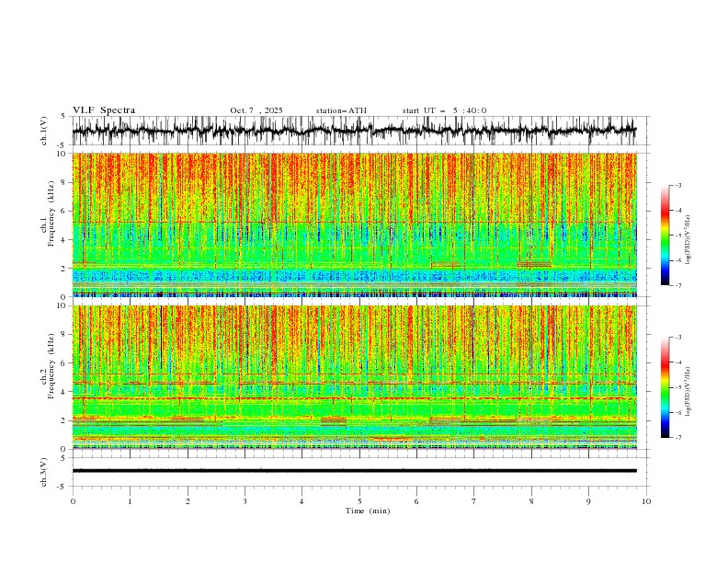Click the "ch.3(V)" axis label
The width and height of the screenshot is (728, 563).
click(x=44, y=472)
